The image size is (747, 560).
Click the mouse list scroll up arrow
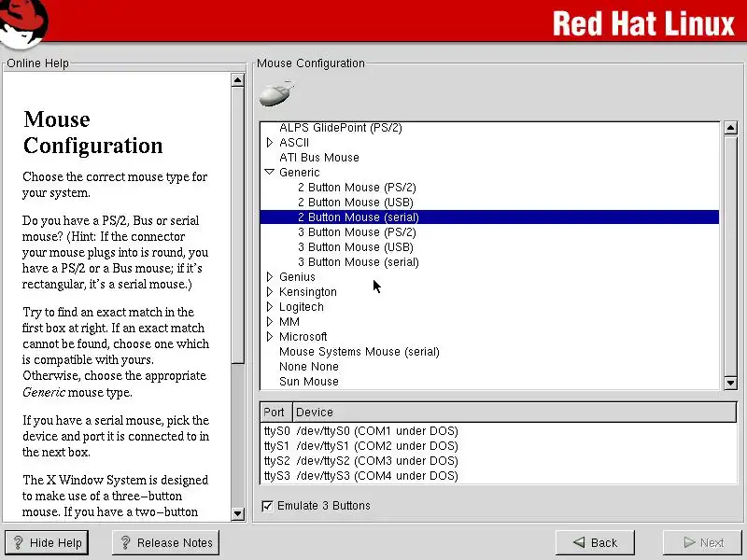[730, 128]
